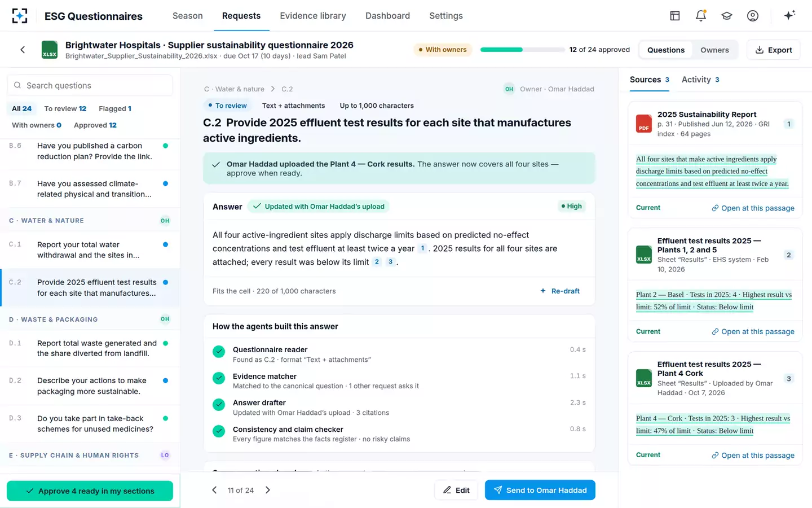
Task: Filter questions by Flagged 1
Action: (x=115, y=108)
